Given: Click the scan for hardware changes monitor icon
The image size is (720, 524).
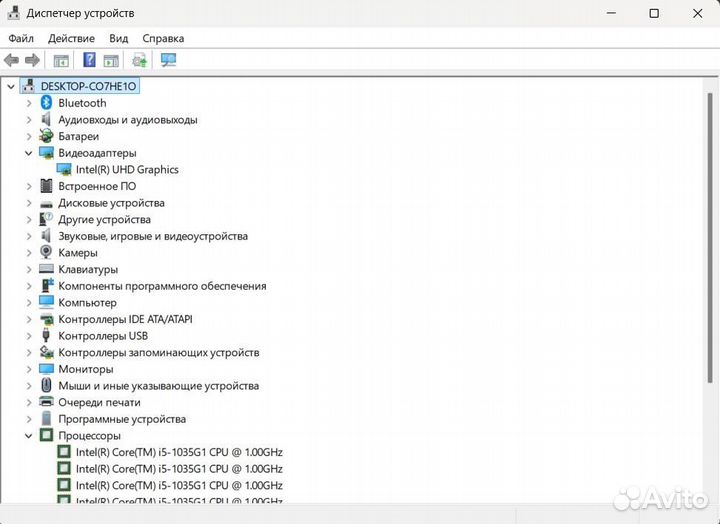Looking at the screenshot, I should click(x=168, y=60).
